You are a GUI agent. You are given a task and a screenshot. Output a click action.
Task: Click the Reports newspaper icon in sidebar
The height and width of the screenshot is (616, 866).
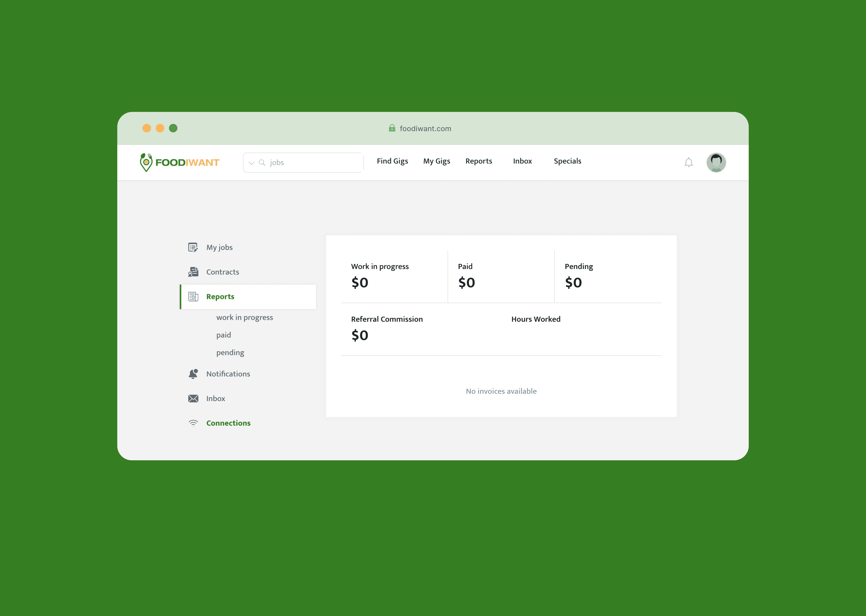(x=193, y=297)
